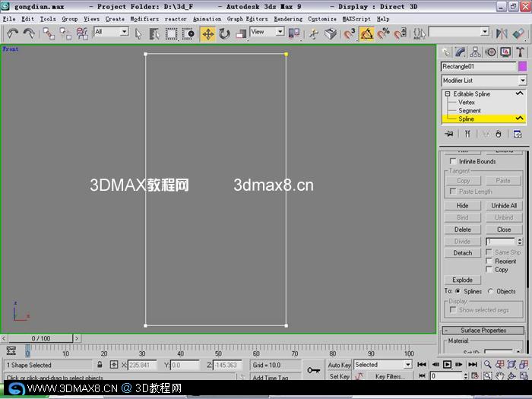Viewport: 532px width, 399px height.
Task: Enable the Infinite Bounds checkbox
Action: tap(453, 161)
